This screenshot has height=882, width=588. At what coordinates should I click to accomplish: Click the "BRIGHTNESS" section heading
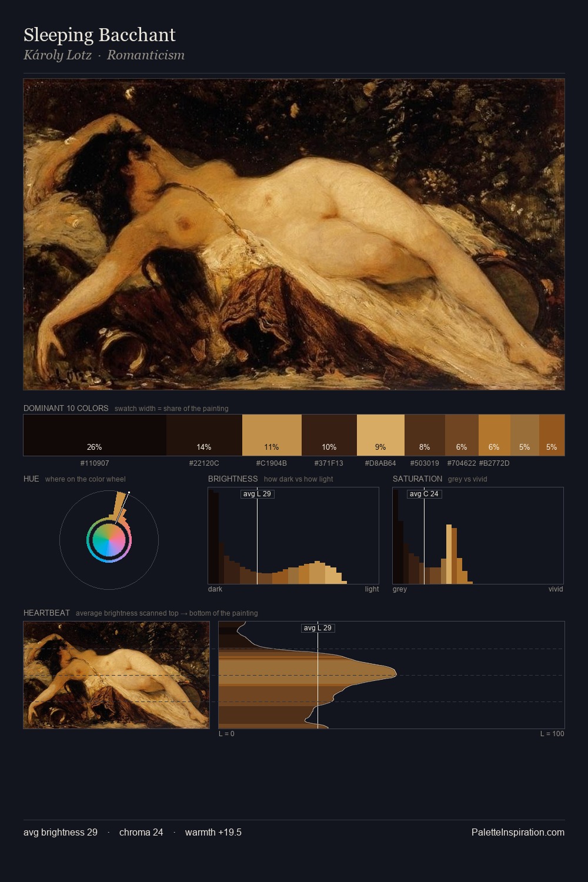tap(233, 479)
